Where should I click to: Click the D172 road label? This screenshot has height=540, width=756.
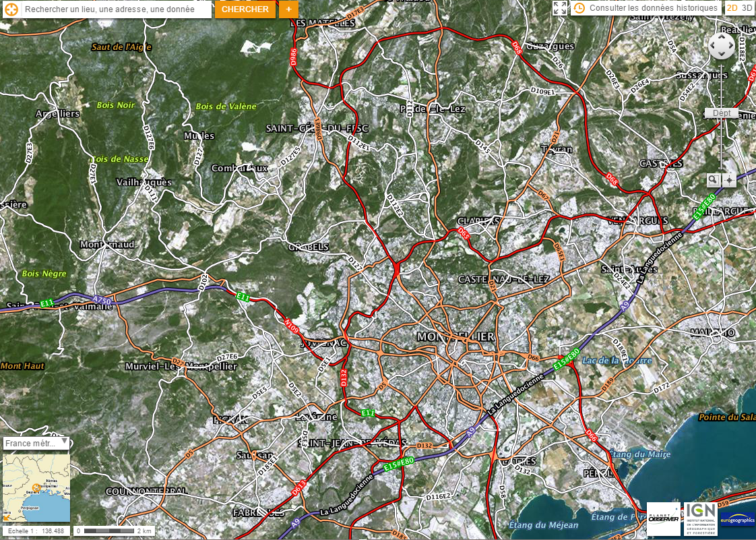pyautogui.click(x=662, y=387)
